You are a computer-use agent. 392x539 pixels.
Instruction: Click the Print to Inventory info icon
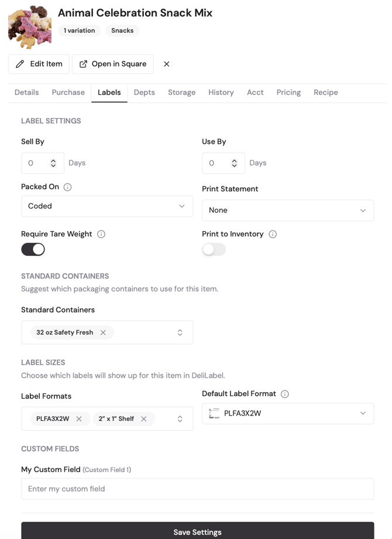[273, 234]
